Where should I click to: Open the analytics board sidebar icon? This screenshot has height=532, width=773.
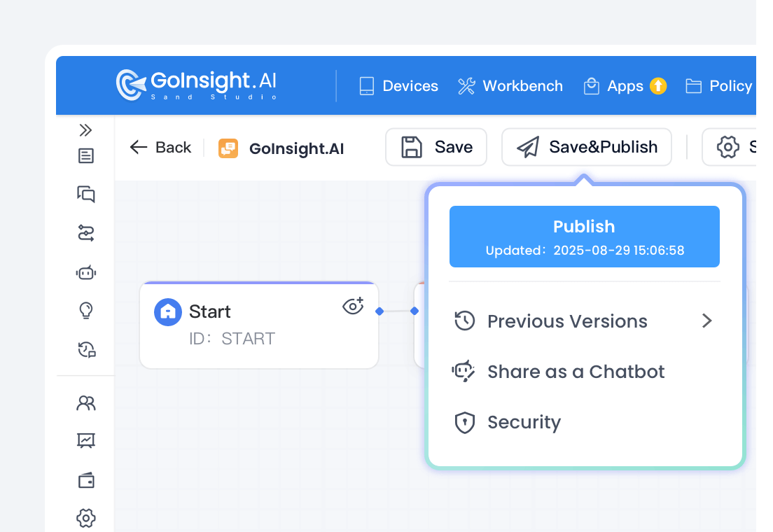pyautogui.click(x=85, y=441)
